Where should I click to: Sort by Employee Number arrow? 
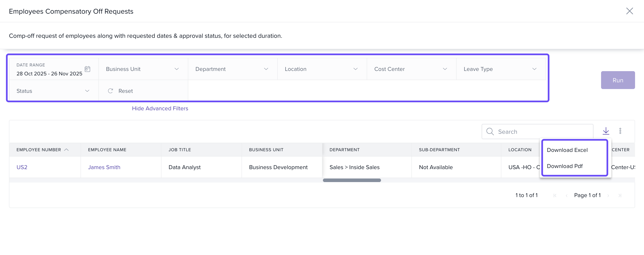66,150
